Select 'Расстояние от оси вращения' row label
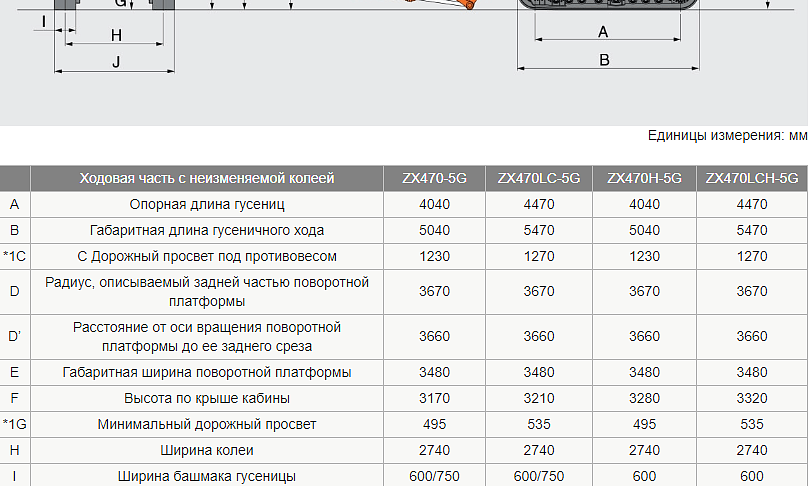 pos(207,337)
